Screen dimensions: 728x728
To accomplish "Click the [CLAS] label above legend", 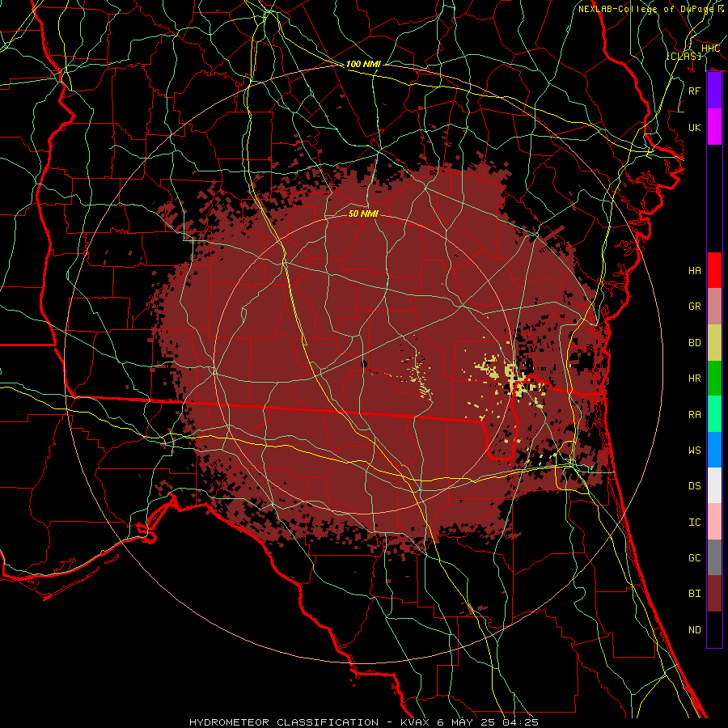I will (x=684, y=56).
